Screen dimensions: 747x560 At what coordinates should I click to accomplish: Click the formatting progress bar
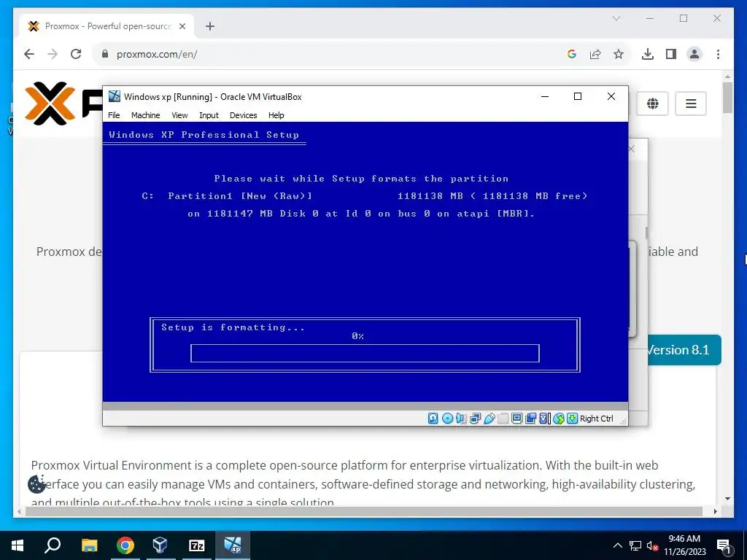[365, 354]
